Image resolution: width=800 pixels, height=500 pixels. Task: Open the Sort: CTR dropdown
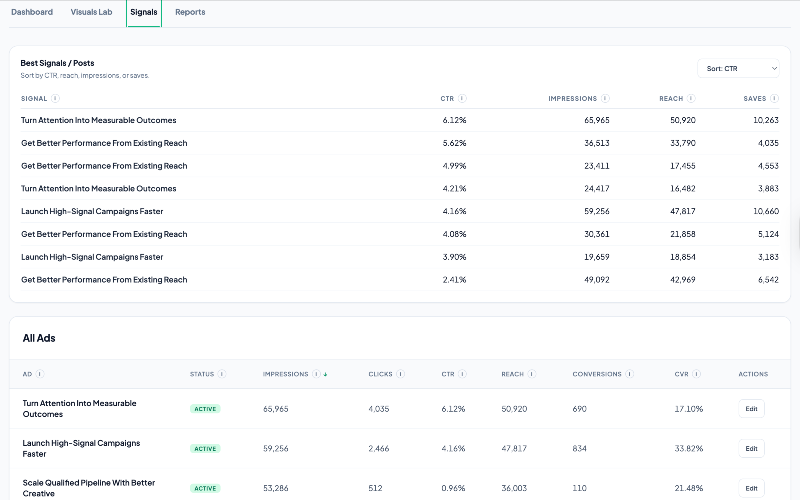[x=739, y=68]
